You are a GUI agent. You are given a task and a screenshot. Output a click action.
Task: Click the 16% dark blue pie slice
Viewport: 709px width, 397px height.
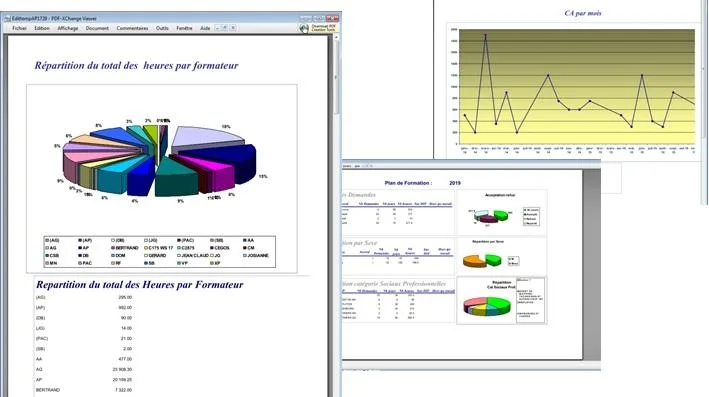(x=240, y=161)
